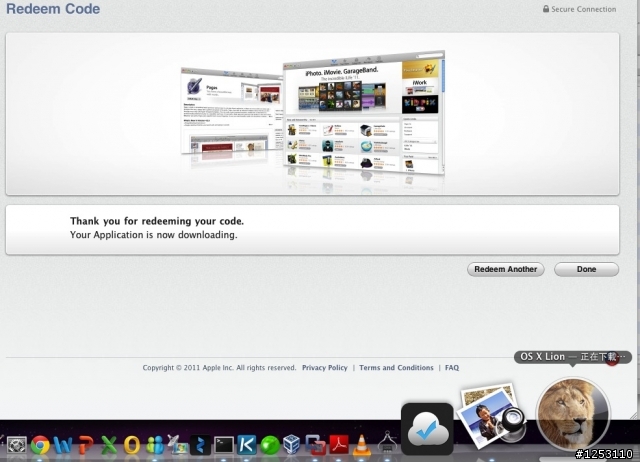Open Remote Desktop Connection dock icon
The height and width of the screenshot is (462, 640).
177,445
